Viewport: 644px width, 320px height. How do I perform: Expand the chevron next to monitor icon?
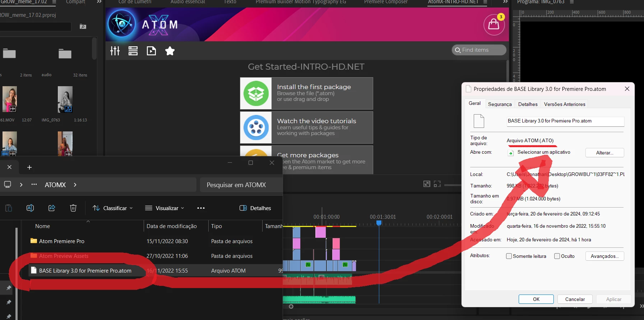[x=21, y=185]
